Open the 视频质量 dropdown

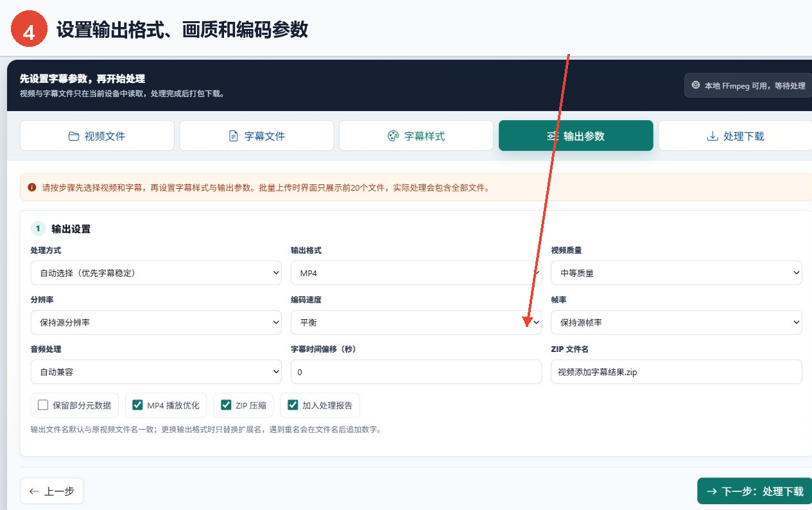pyautogui.click(x=677, y=273)
